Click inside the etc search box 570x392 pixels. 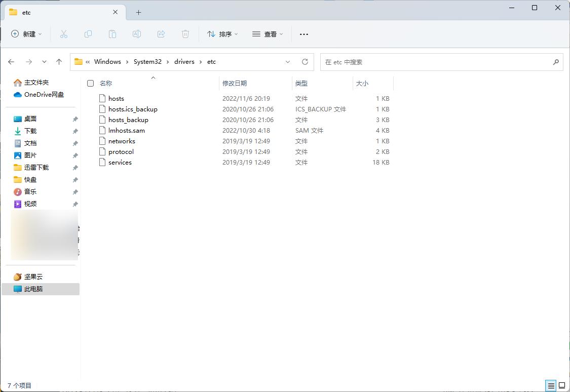tap(441, 62)
